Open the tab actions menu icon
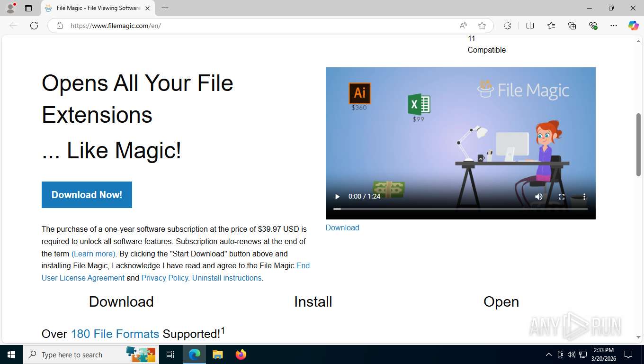Viewport: 644px width, 364px height. pos(28,8)
